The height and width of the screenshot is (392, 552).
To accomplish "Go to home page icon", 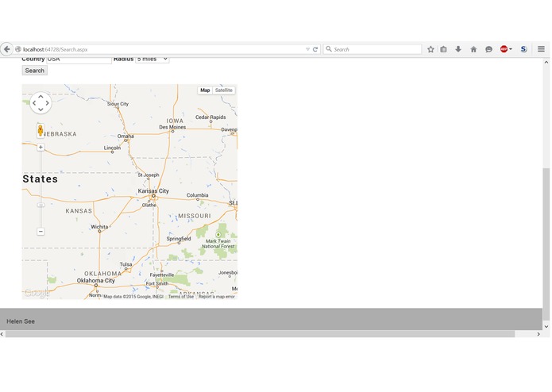I will (x=473, y=49).
